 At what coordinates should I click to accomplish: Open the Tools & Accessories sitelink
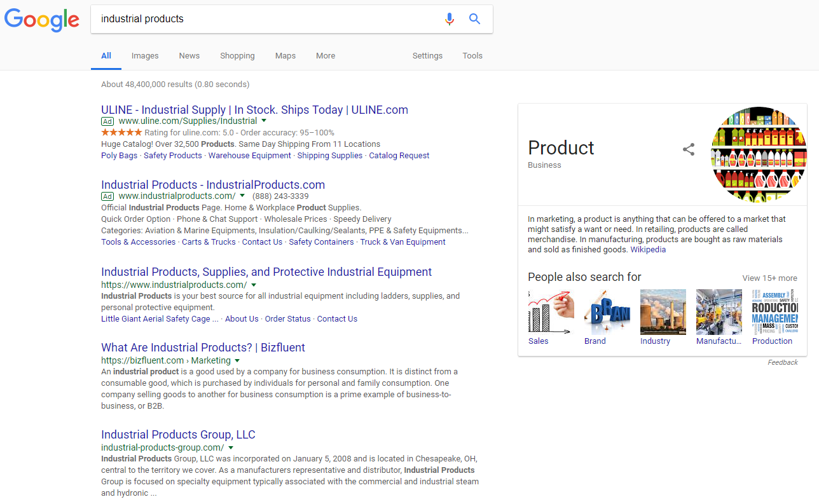click(x=138, y=242)
